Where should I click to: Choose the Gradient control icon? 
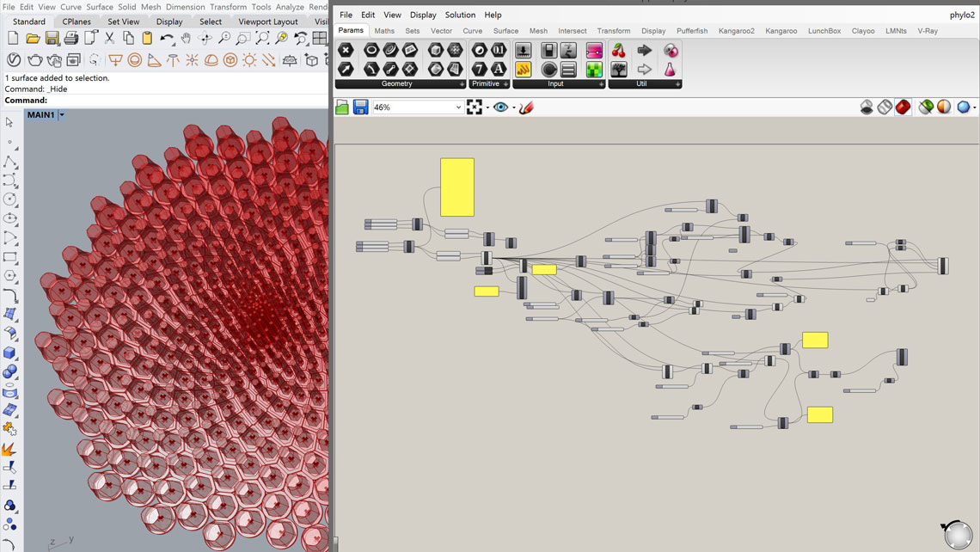[594, 50]
